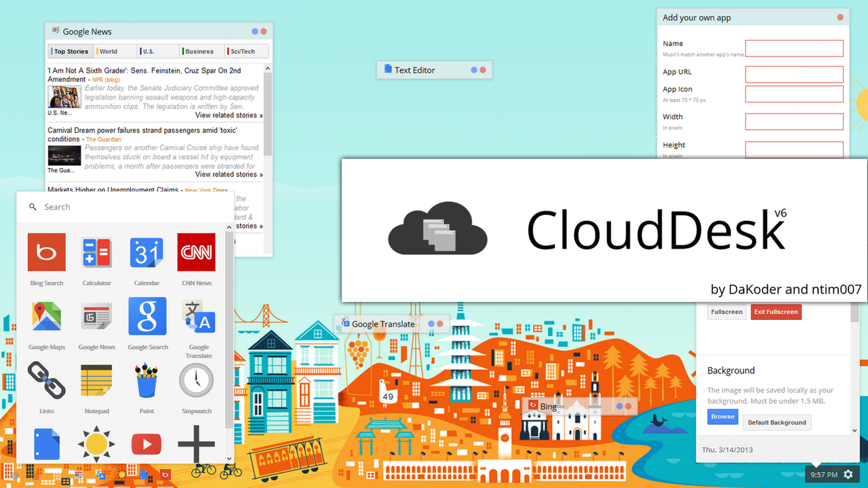Click the Fullscreen button
Screen dimensions: 868x488
pyautogui.click(x=727, y=312)
